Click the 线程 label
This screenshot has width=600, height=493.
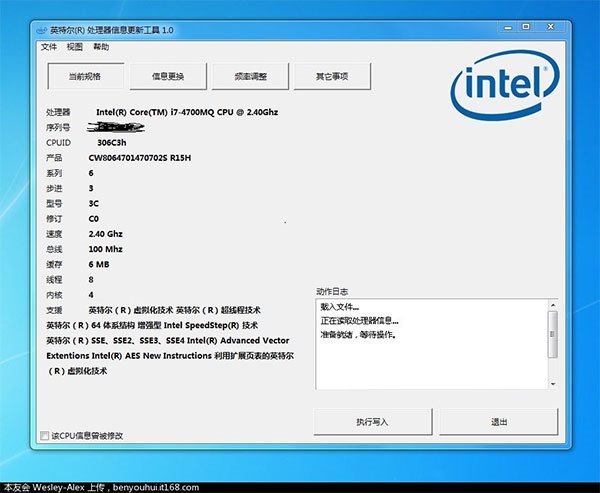[54, 280]
